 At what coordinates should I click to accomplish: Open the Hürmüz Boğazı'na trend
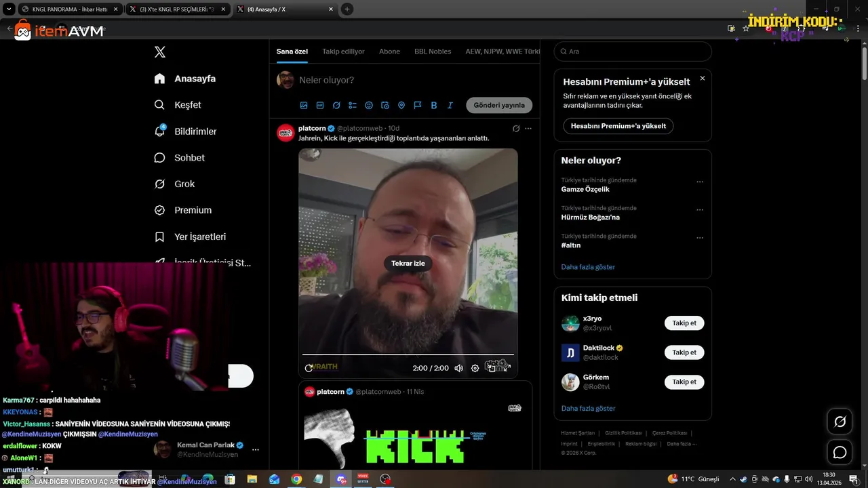coord(591,218)
